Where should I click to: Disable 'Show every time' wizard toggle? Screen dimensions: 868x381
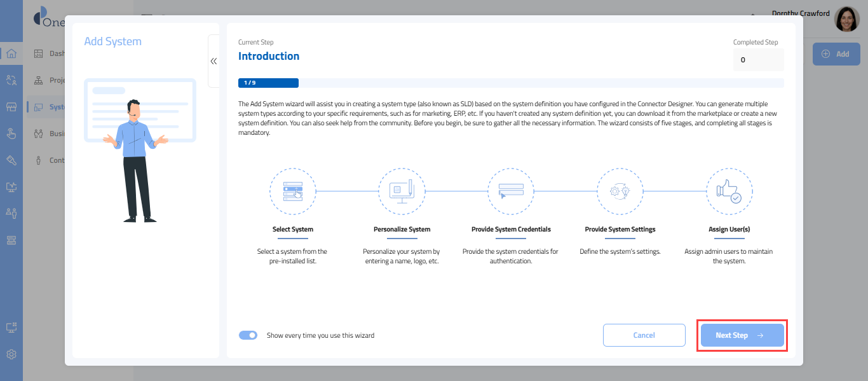(248, 335)
